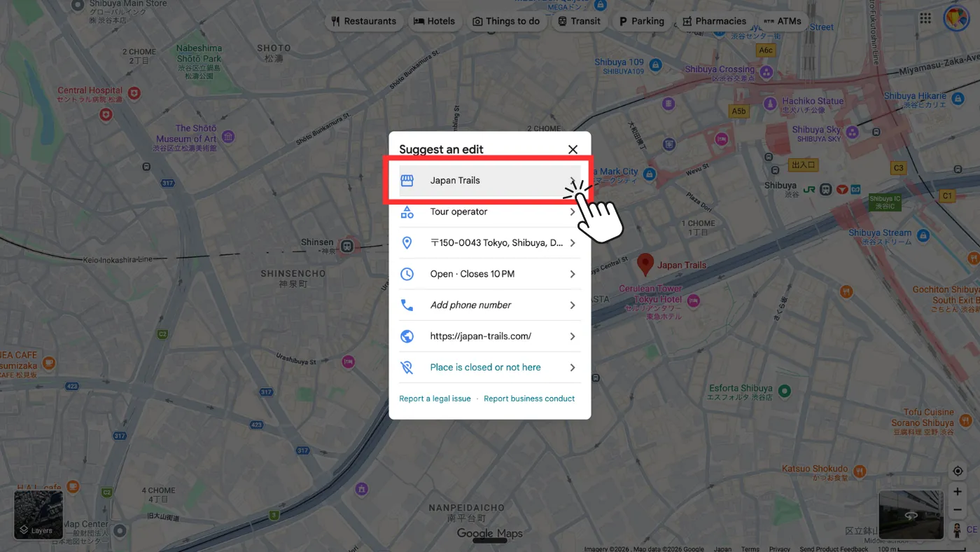Screen dimensions: 980x552
Task: Click the location pin icon in address row
Action: click(407, 243)
